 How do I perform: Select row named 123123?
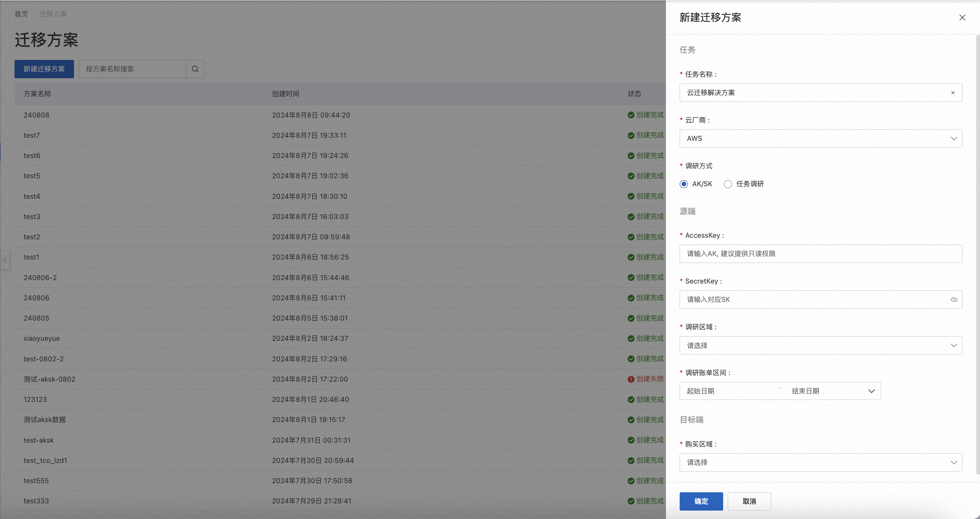pos(340,400)
